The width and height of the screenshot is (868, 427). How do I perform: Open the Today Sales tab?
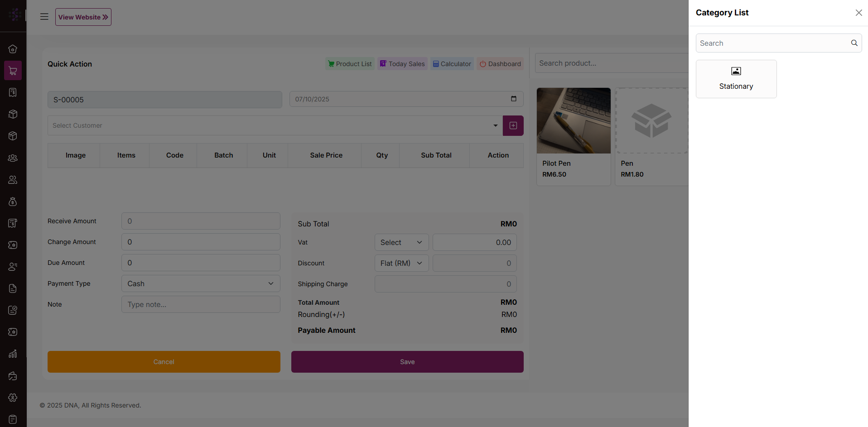point(402,64)
